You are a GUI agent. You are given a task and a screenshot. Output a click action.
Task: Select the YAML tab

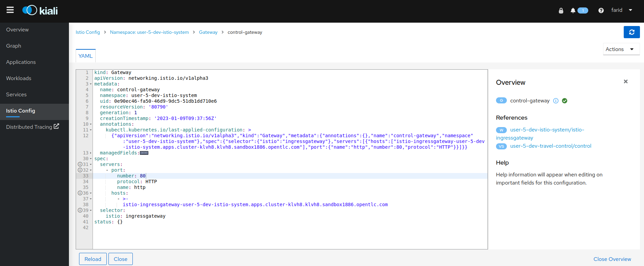(x=85, y=56)
